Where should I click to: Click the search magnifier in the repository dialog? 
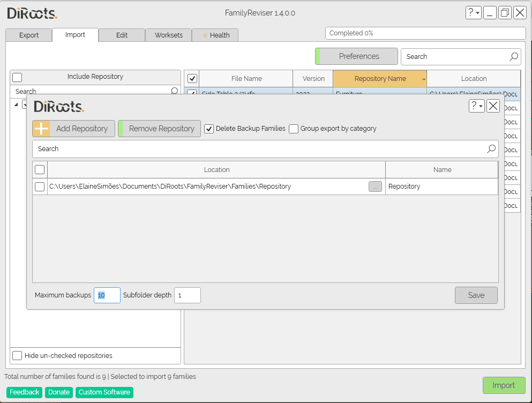click(x=491, y=149)
